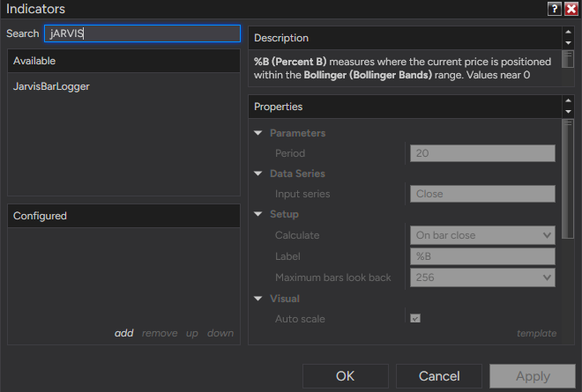
Task: Collapse the Setup section
Action: point(258,213)
